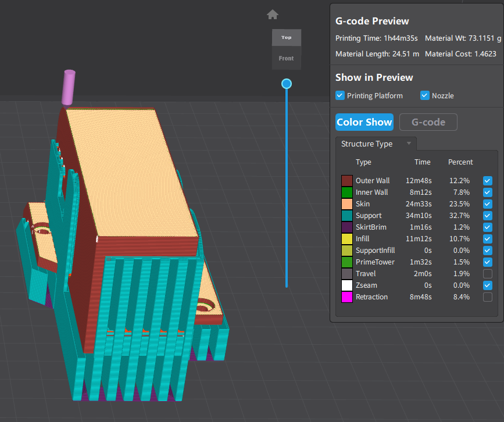
Task: Click the home view reset icon
Action: (x=273, y=15)
